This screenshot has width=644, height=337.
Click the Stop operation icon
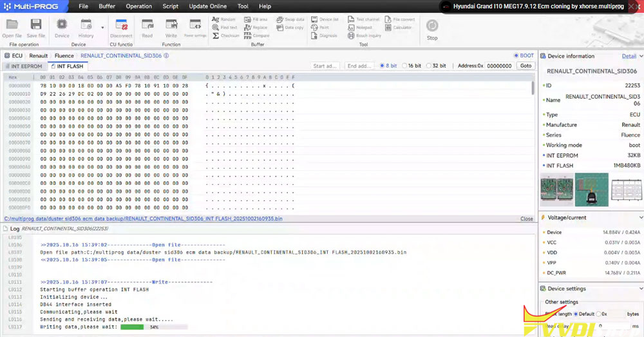click(432, 26)
